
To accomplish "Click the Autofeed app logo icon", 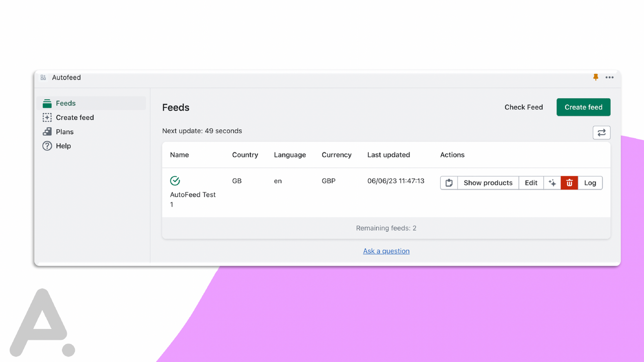I will tap(44, 77).
